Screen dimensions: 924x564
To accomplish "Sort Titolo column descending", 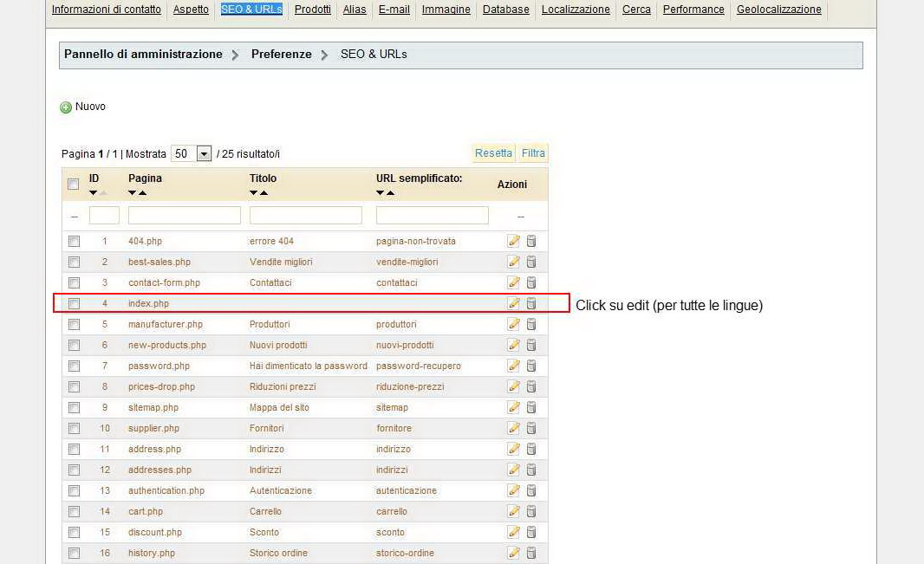I will (253, 192).
